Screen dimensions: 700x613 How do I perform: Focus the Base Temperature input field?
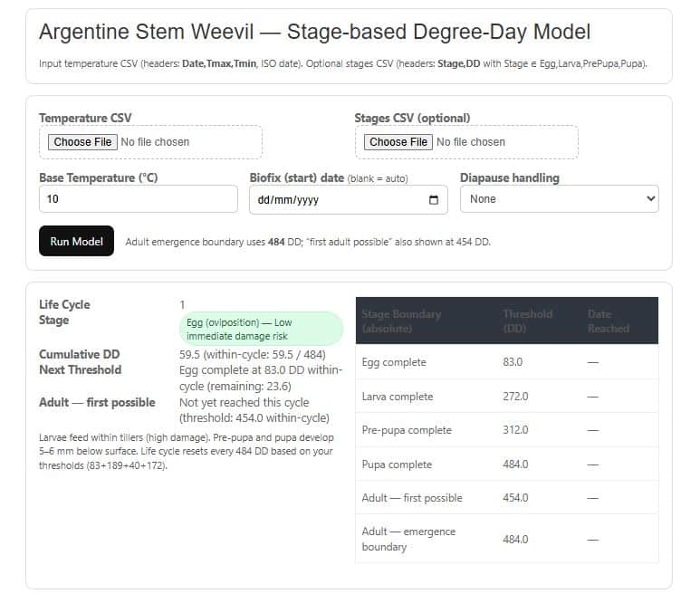coord(138,199)
